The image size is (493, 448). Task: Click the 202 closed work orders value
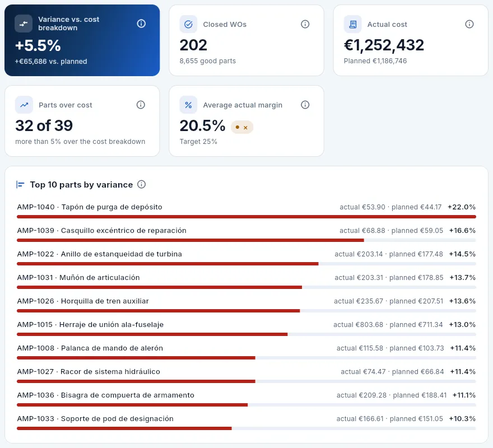point(193,45)
